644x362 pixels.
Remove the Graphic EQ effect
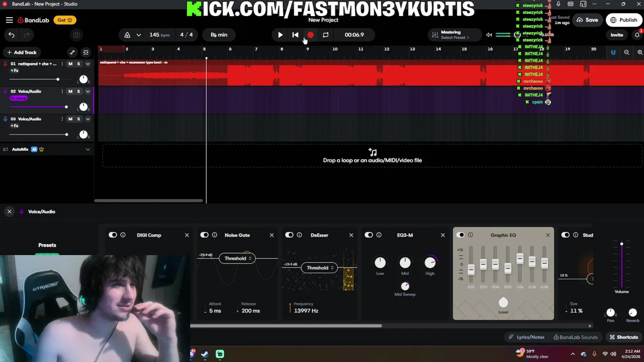click(548, 235)
